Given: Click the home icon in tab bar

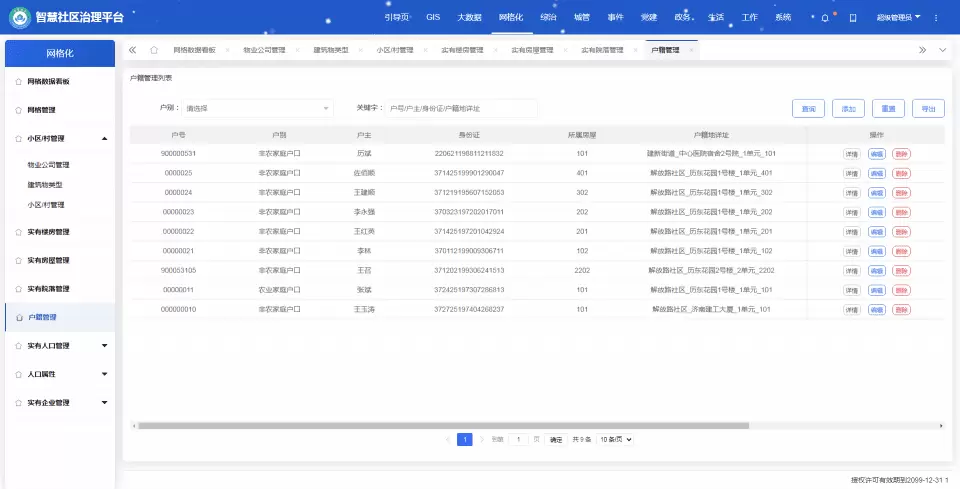Looking at the screenshot, I should [153, 49].
